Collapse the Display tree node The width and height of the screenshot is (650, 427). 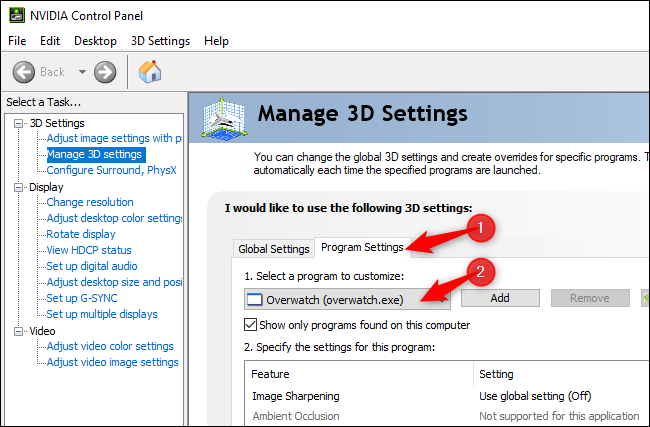pos(19,187)
